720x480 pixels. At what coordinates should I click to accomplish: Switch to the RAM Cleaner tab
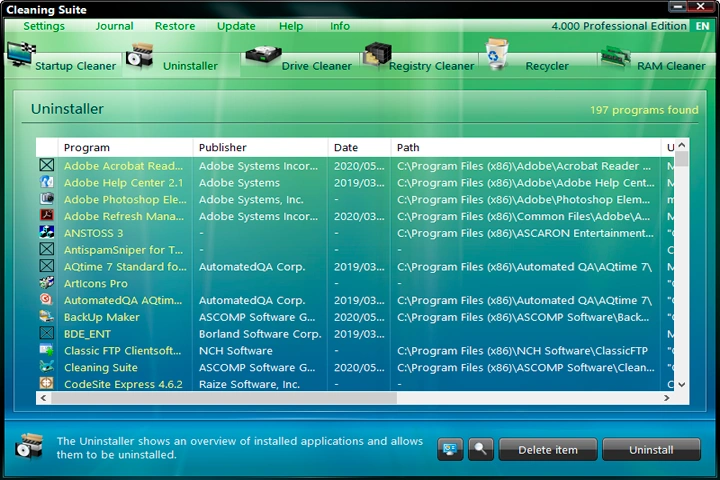(x=671, y=66)
